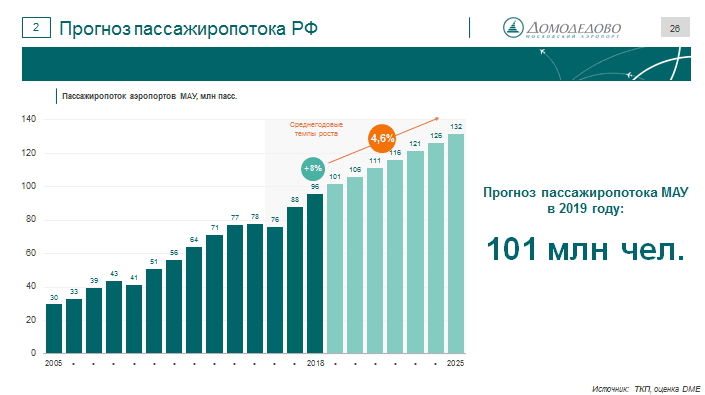The image size is (705, 395).
Task: Click the Источник: ТКП, оценка DME footnote
Action: pos(646,389)
